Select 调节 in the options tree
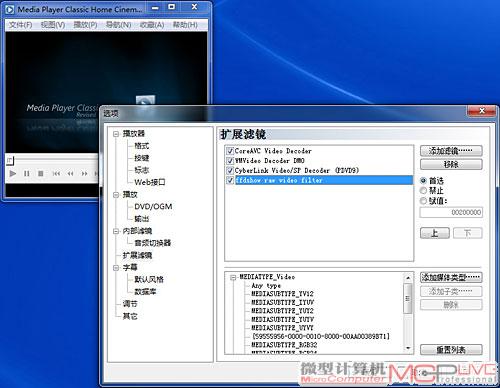This screenshot has width=500, height=388. tap(130, 304)
